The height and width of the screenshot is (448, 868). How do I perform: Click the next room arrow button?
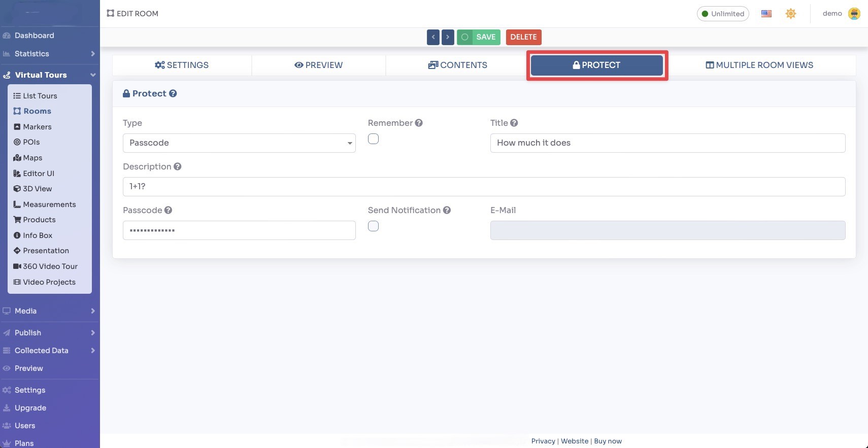pos(448,37)
